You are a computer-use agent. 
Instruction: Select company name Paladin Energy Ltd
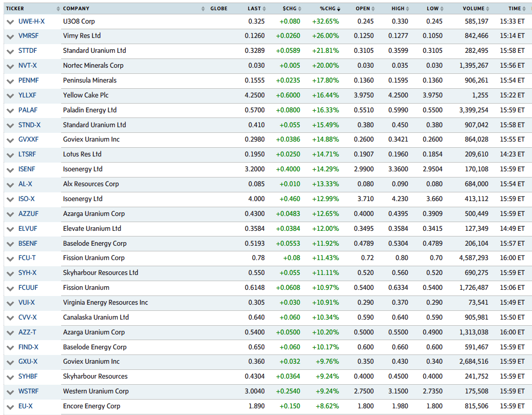[x=89, y=110]
